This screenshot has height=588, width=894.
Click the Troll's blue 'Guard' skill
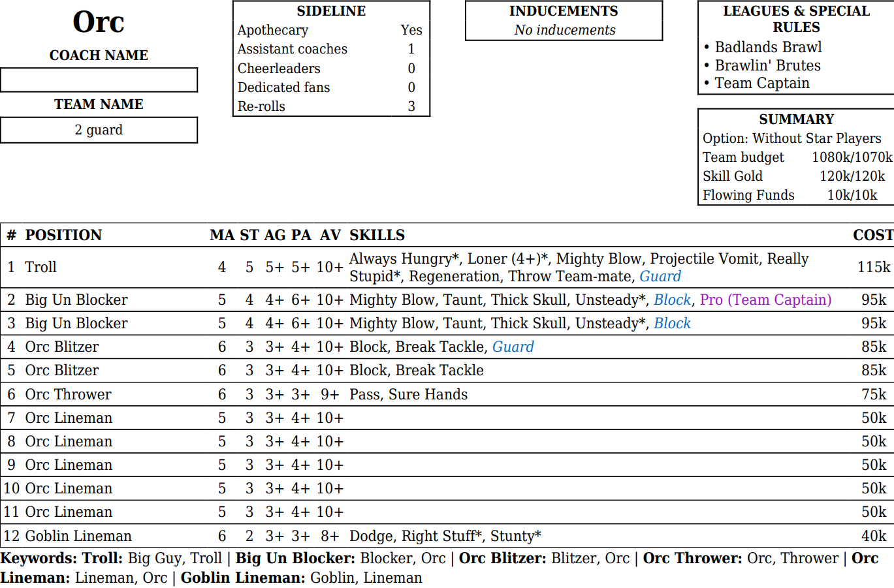[660, 276]
